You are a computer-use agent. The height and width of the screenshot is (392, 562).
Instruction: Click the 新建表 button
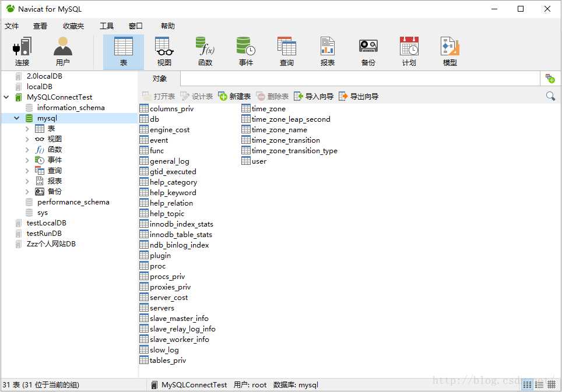234,96
